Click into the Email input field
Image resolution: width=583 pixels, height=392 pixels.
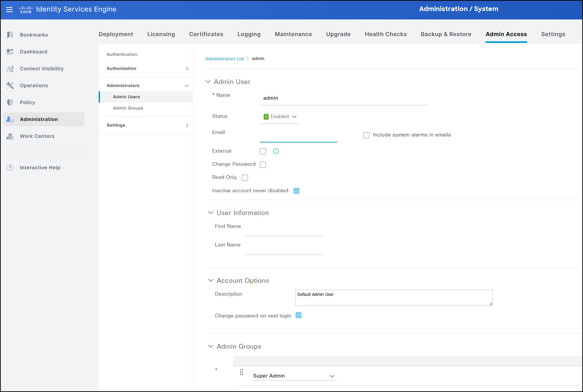pos(298,136)
